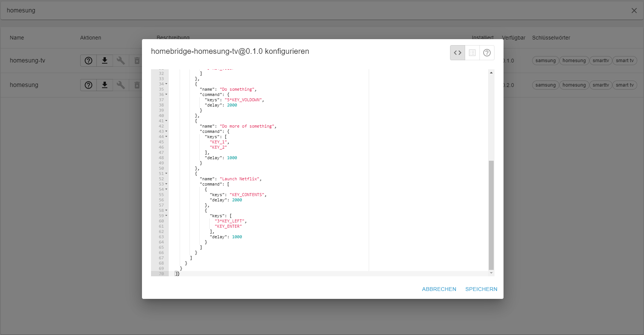Collapse the fold arrow at line 51

pos(166,174)
